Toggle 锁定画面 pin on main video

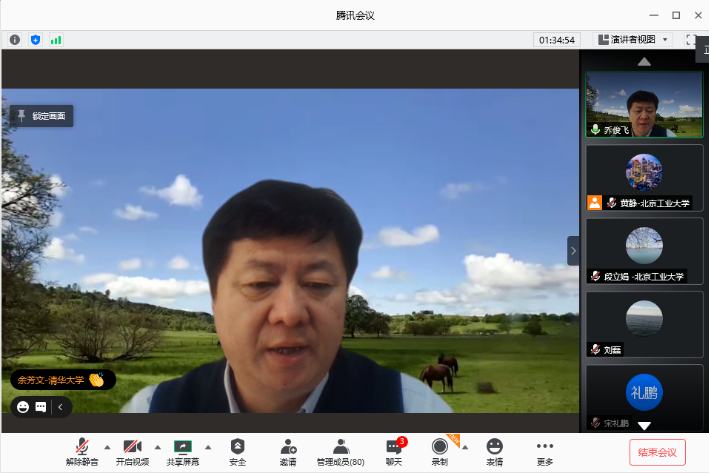[x=41, y=116]
